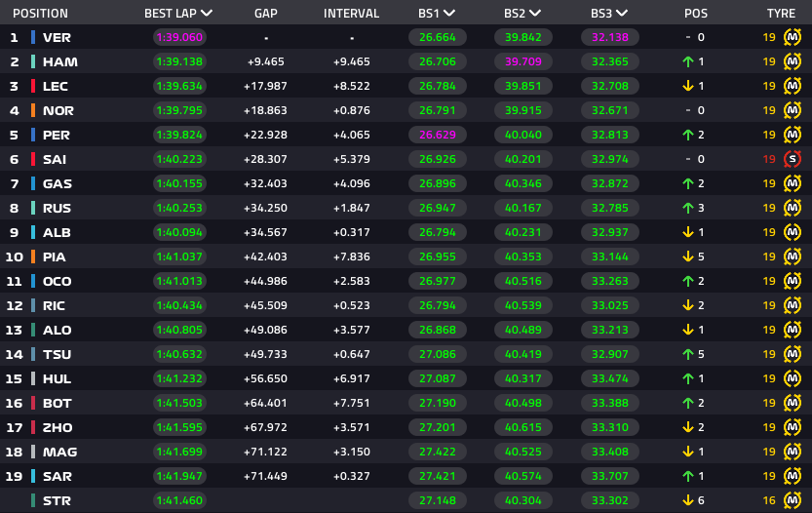This screenshot has height=513, width=812.
Task: Click the yellow down arrow for STR
Action: pos(688,500)
